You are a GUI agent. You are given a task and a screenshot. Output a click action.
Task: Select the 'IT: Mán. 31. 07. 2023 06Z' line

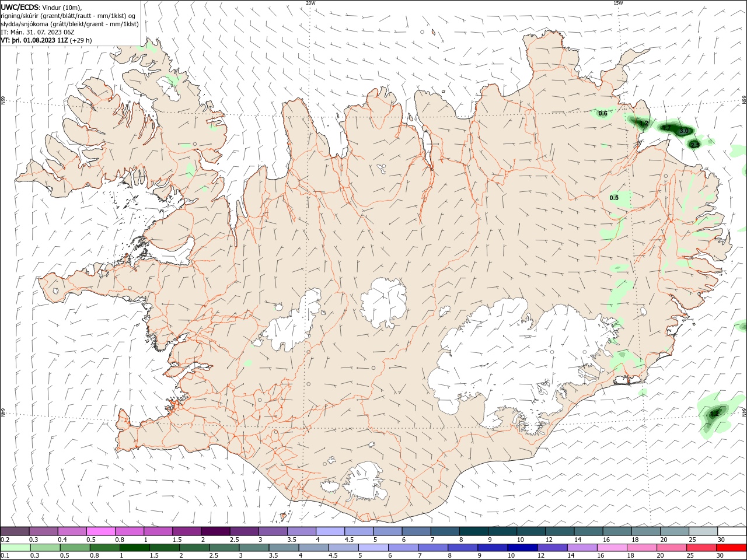point(37,32)
